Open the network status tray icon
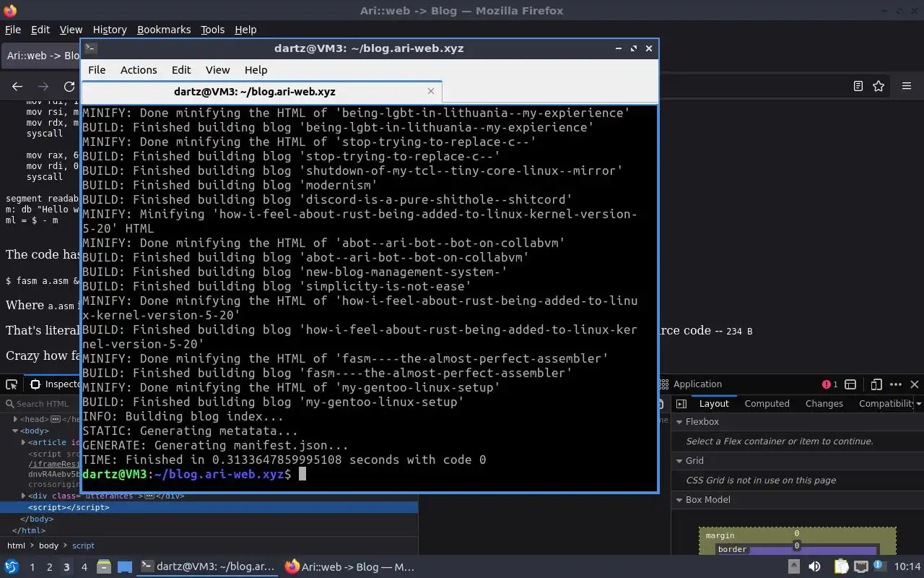This screenshot has height=578, width=924. pyautogui.click(x=861, y=566)
